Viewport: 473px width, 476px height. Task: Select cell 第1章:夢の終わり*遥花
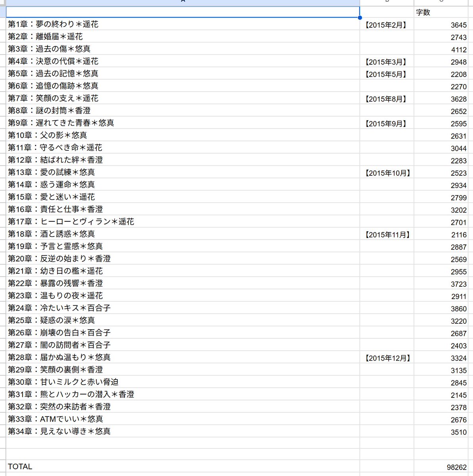coord(183,24)
